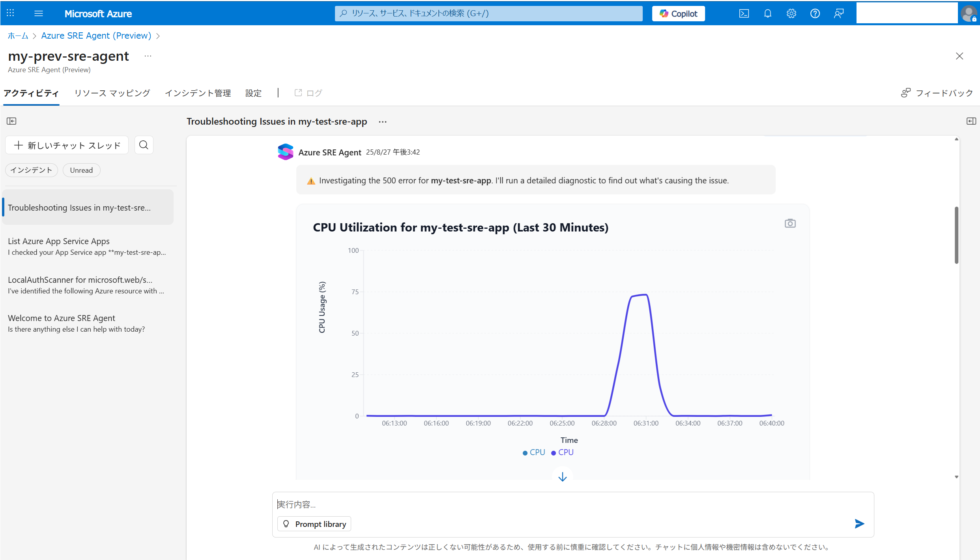Search chat threads magnifier icon

click(x=144, y=145)
